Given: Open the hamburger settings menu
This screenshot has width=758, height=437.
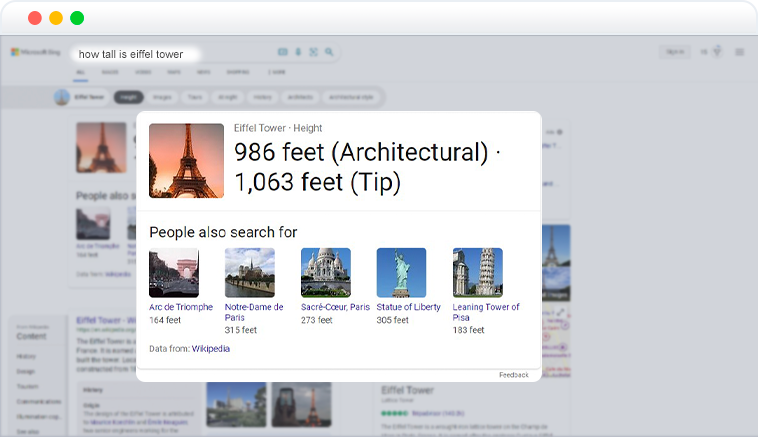Looking at the screenshot, I should 740,52.
